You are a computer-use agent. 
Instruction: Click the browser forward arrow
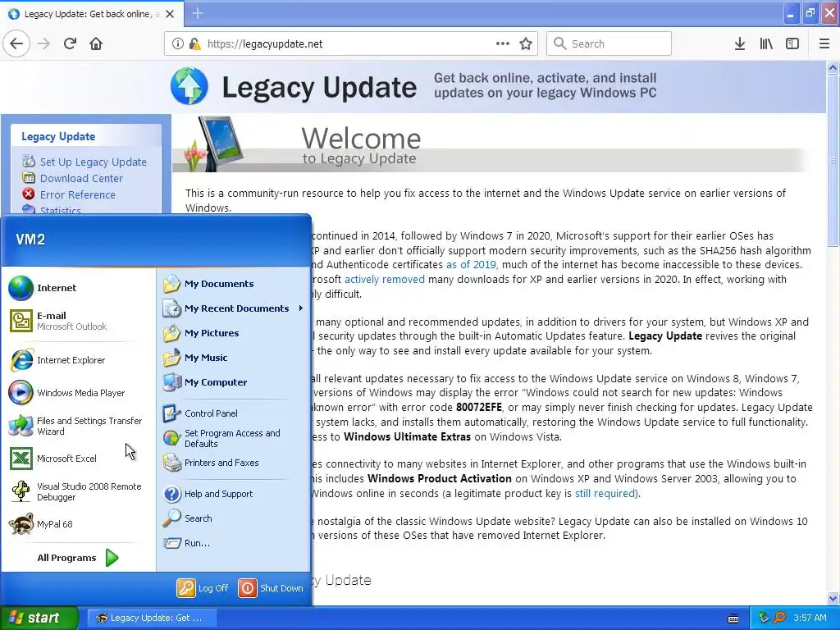43,44
